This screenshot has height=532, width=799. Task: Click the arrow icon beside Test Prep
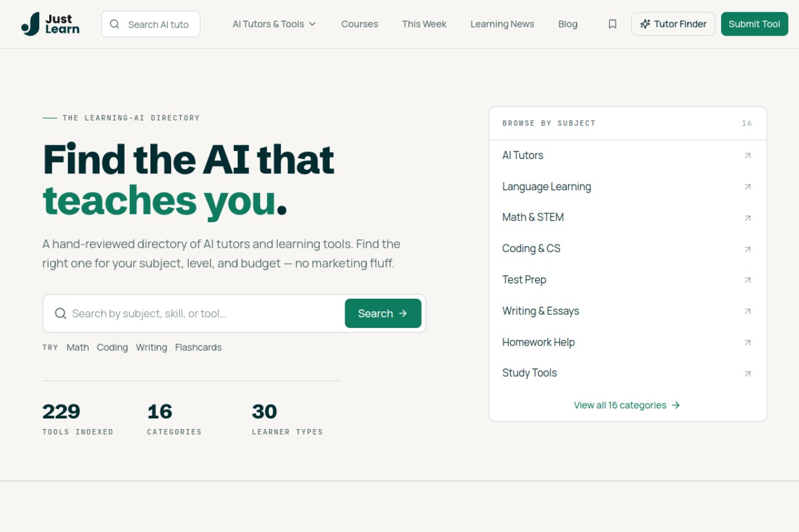point(747,281)
